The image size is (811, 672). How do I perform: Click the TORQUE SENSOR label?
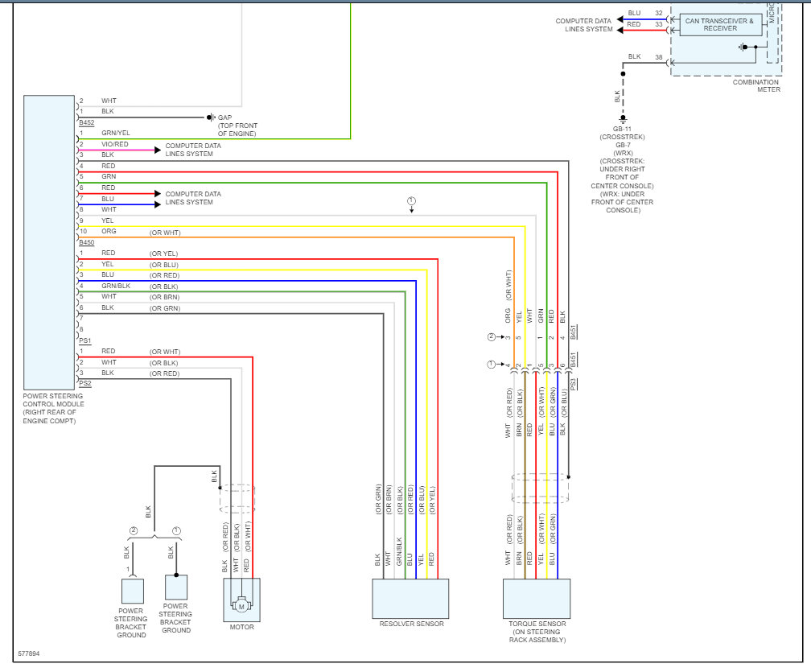point(537,632)
